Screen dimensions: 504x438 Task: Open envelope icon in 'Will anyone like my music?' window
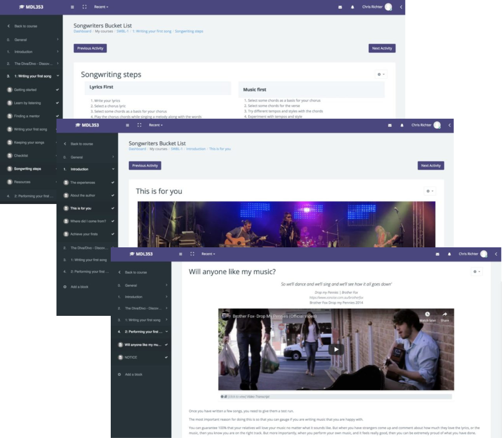[438, 254]
